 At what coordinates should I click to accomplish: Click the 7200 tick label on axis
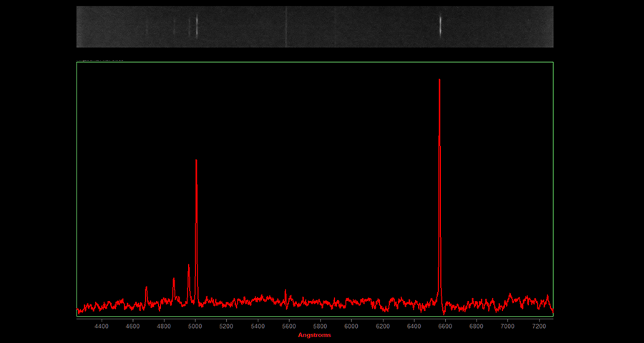538,327
